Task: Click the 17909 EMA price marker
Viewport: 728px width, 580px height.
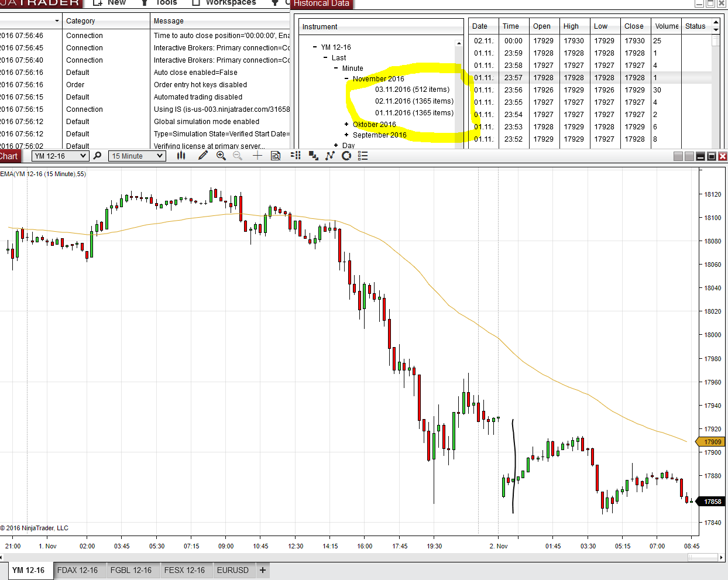Action: [710, 442]
